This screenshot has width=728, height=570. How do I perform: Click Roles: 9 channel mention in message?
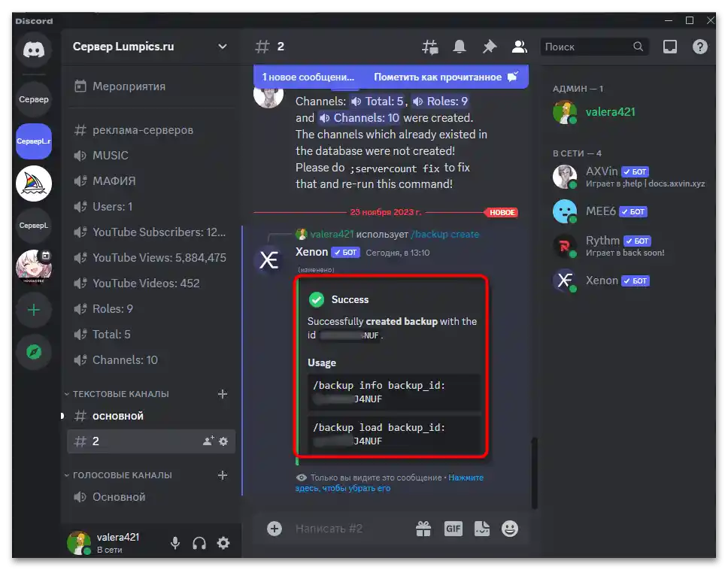click(440, 102)
